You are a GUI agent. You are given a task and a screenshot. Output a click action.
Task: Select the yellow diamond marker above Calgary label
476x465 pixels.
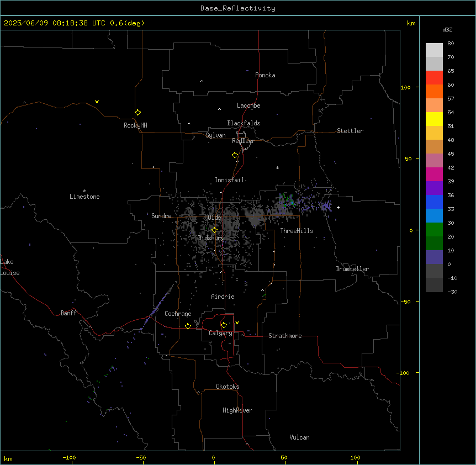coord(224,325)
